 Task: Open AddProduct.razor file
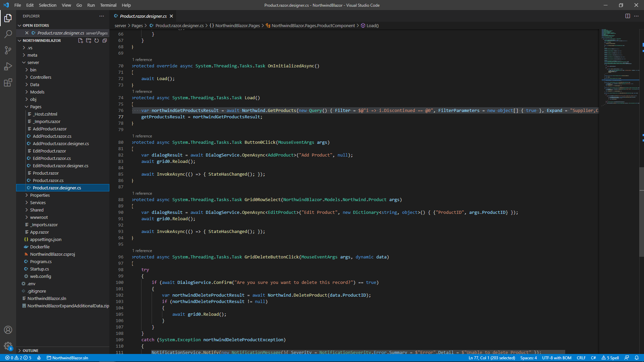(x=63, y=129)
